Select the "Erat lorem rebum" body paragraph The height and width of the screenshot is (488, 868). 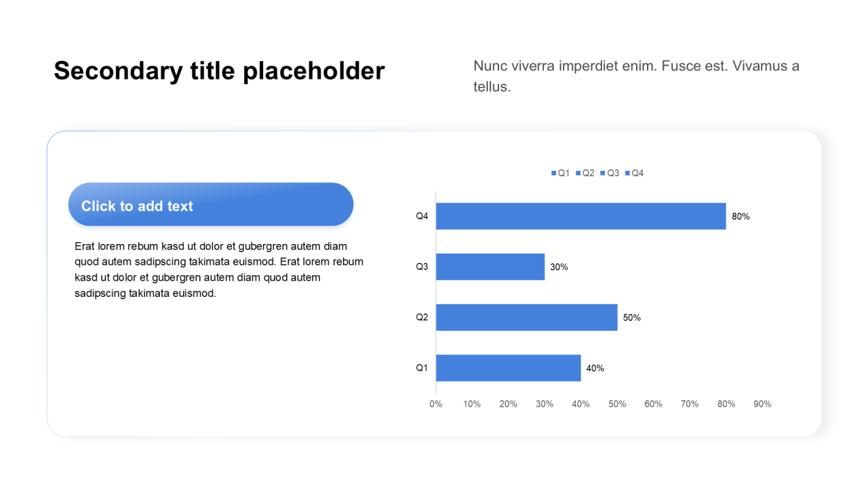(x=219, y=270)
